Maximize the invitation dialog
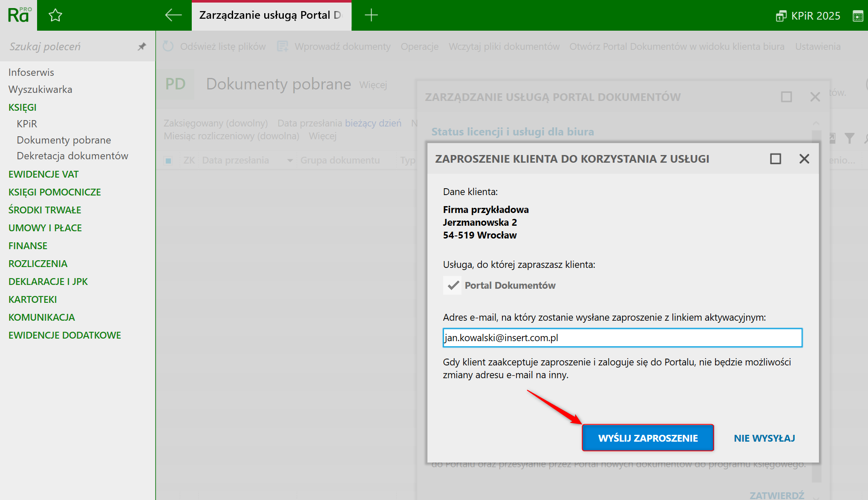This screenshot has height=500, width=868. pyautogui.click(x=776, y=159)
